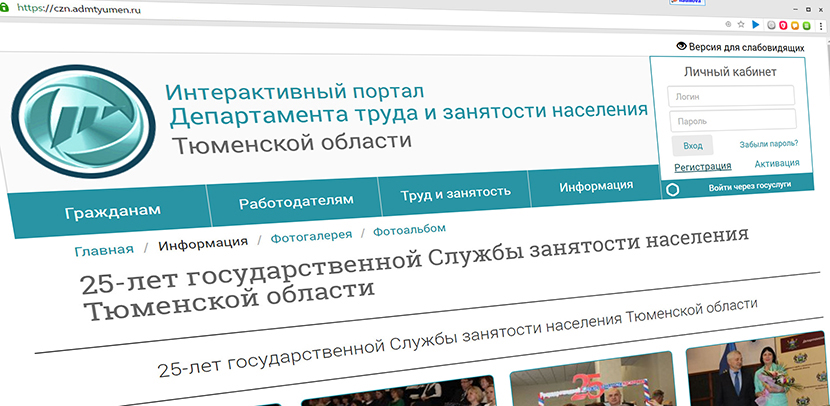Click the blue play triangle in the browser toolbar

(x=756, y=24)
